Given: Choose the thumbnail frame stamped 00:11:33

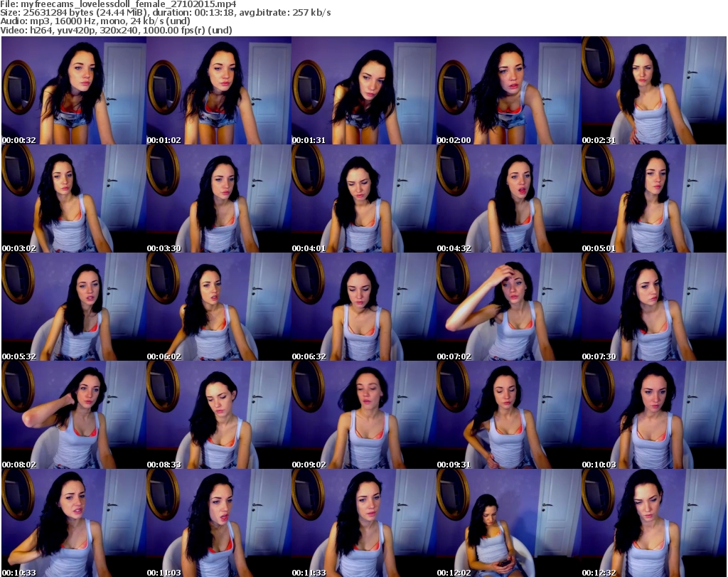Looking at the screenshot, I should pos(363,523).
